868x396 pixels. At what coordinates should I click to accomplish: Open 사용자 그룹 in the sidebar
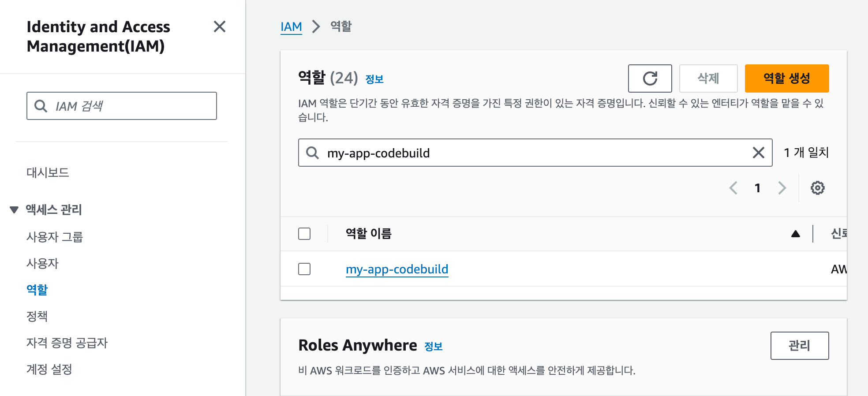click(55, 237)
